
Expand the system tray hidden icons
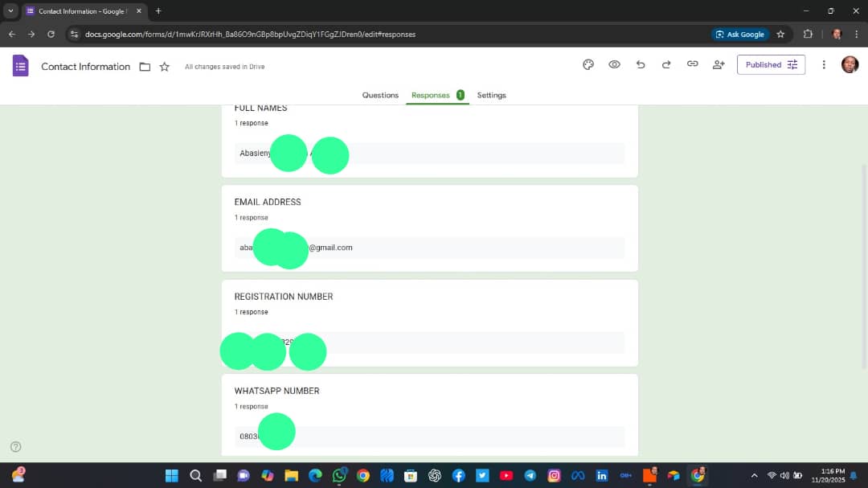754,475
